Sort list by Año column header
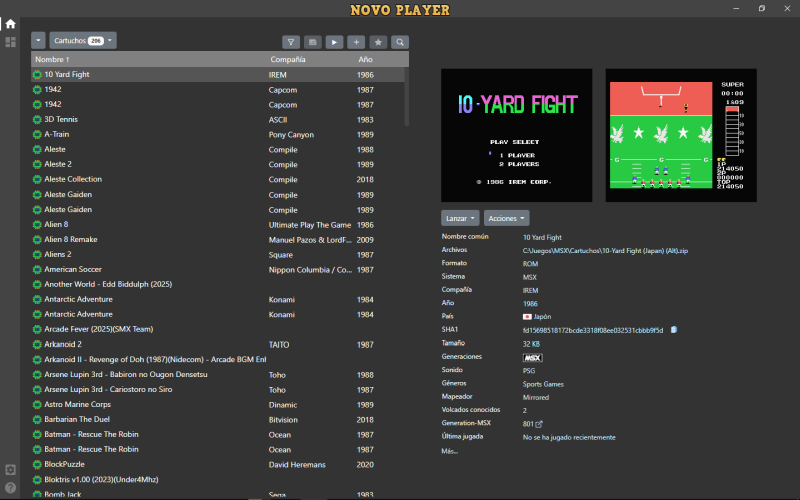This screenshot has height=500, width=800. click(365, 59)
